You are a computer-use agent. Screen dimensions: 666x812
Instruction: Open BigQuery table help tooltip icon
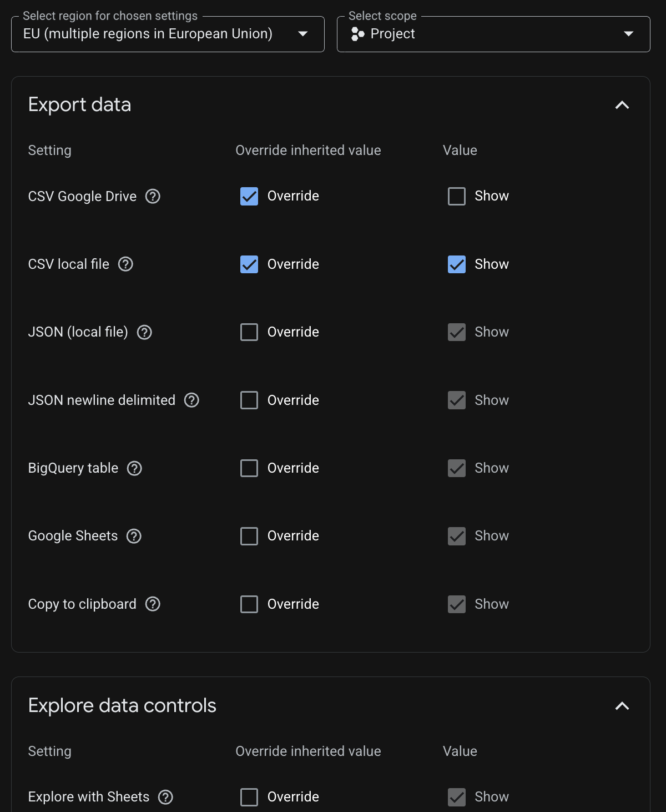pos(134,468)
